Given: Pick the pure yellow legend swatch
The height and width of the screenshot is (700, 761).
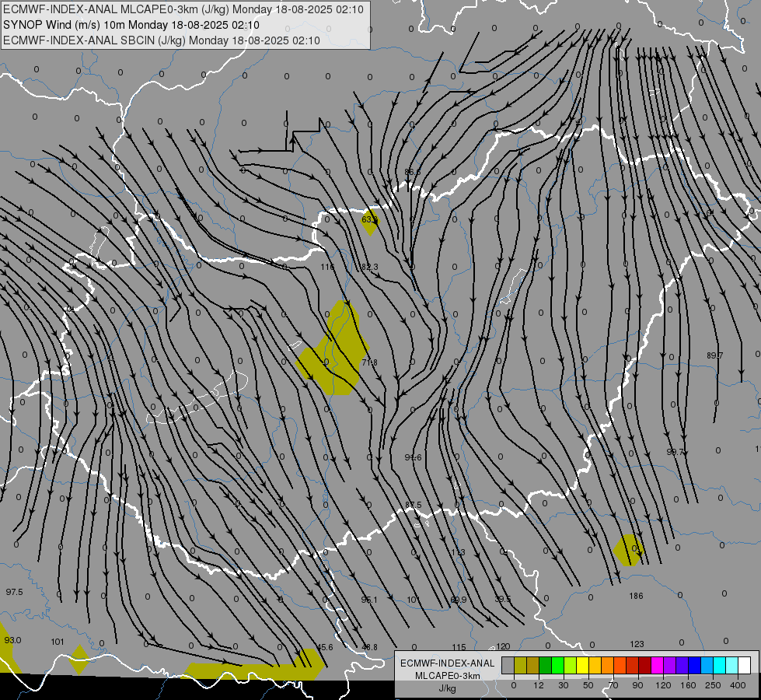Looking at the screenshot, I should point(583,665).
